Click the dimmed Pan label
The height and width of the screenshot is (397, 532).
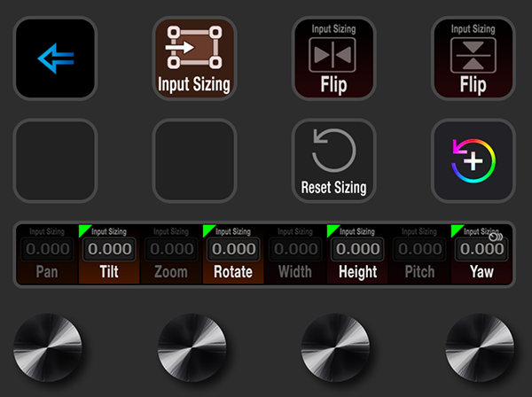coord(47,272)
